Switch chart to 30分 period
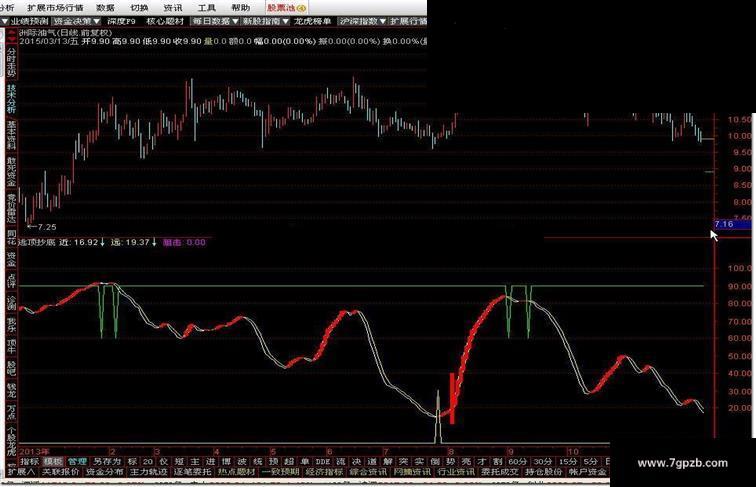Image resolution: width=756 pixels, height=487 pixels. click(542, 462)
